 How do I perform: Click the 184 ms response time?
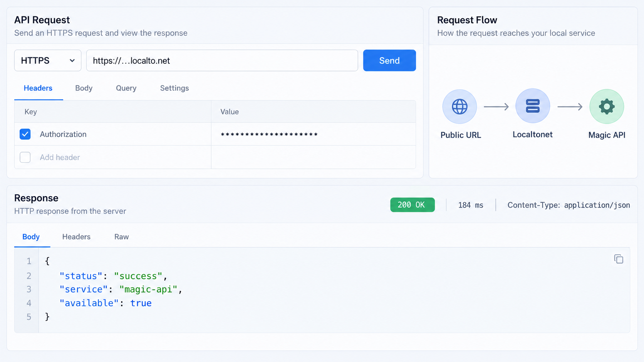[x=471, y=205]
